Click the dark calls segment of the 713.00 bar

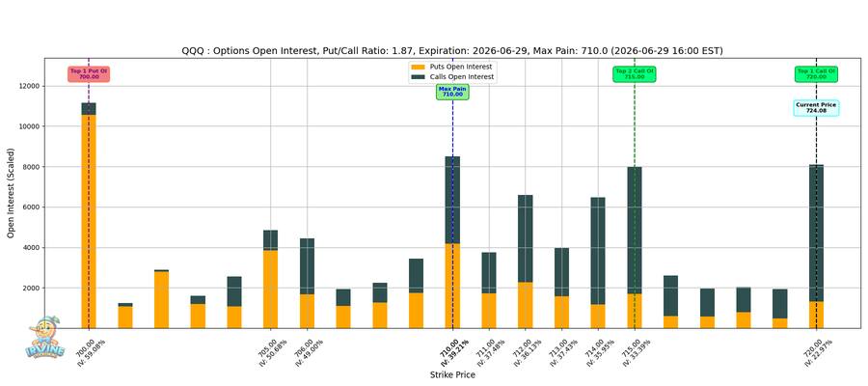562,272
